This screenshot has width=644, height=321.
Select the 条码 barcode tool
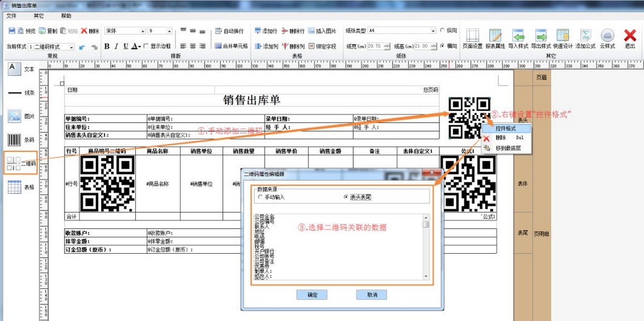click(21, 140)
